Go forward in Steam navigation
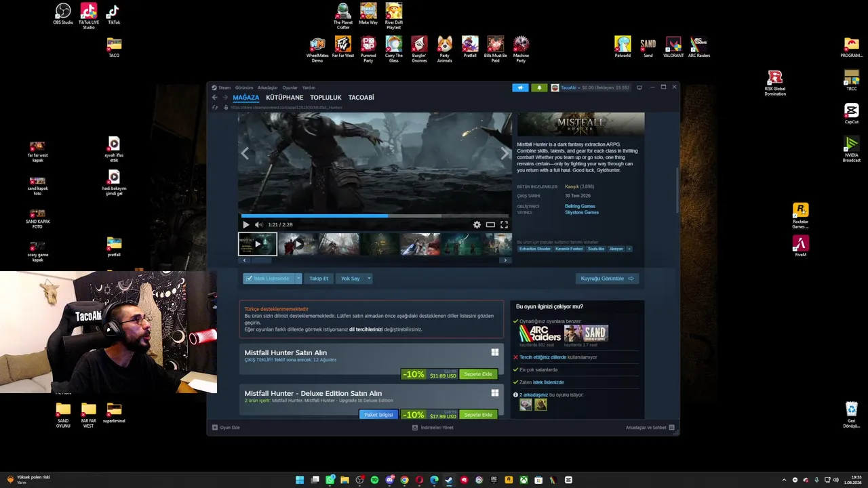 225,98
